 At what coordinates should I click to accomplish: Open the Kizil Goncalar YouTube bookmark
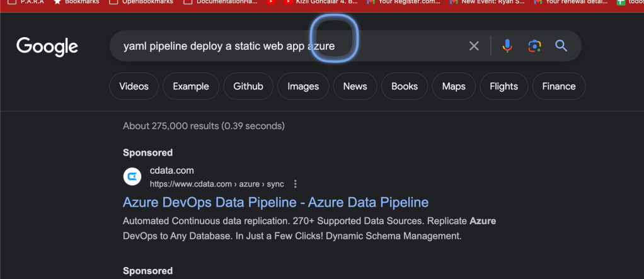pos(320,2)
